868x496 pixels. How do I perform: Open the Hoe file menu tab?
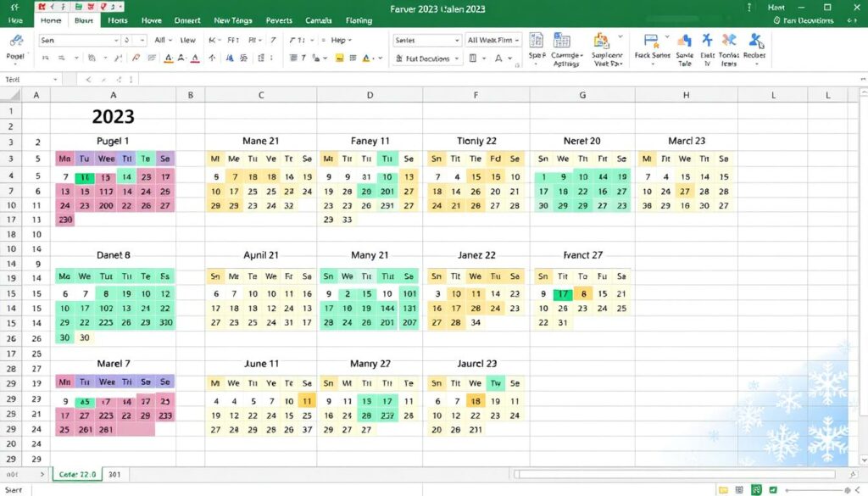pos(15,20)
